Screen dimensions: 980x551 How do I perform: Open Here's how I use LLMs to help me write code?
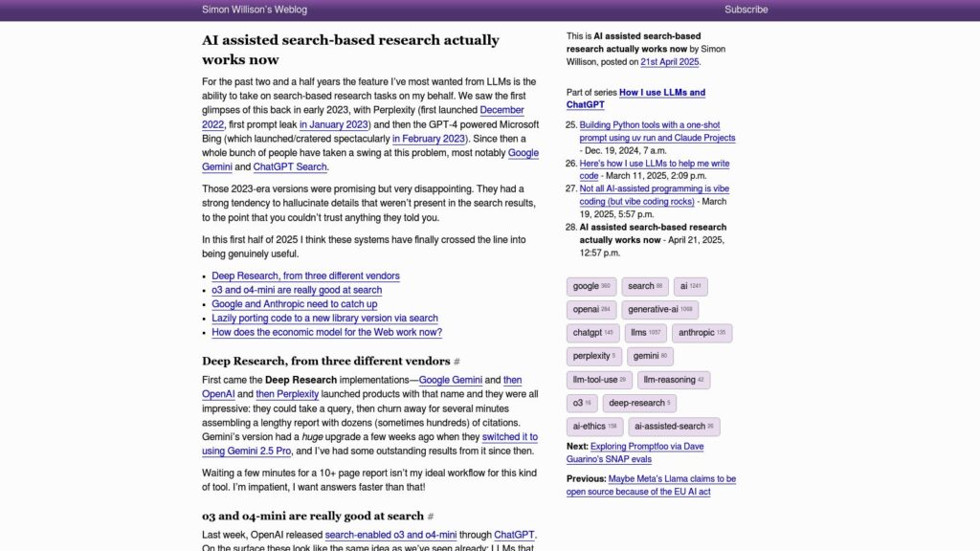654,169
